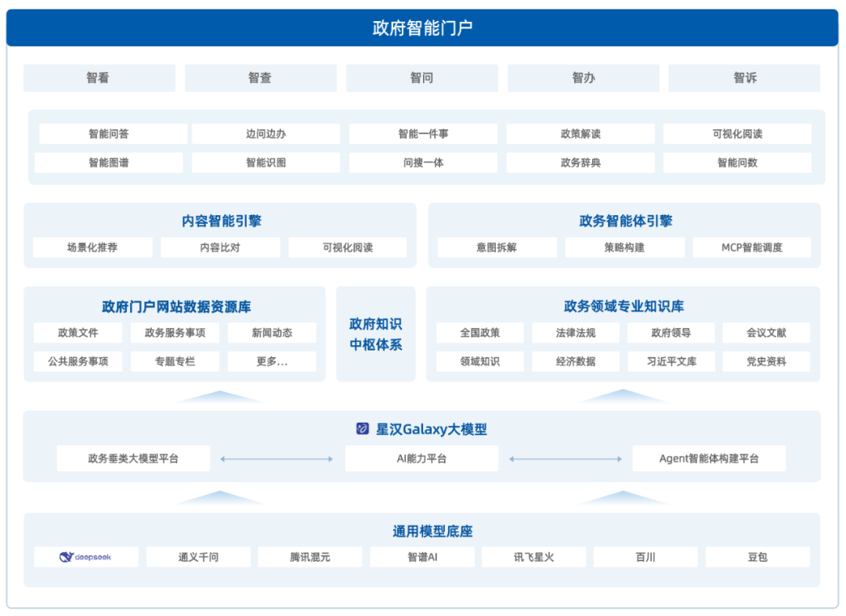Viewport: 846px width, 616px height.
Task: Open the 政策解读 function
Action: click(x=580, y=133)
